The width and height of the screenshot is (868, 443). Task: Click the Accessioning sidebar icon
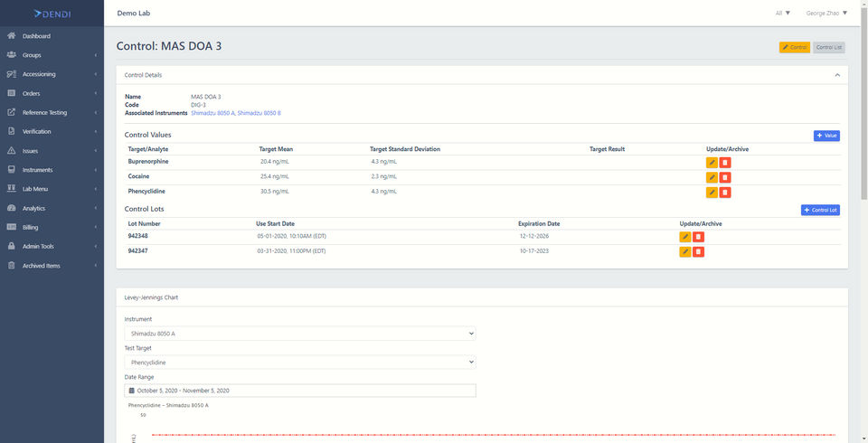click(11, 74)
